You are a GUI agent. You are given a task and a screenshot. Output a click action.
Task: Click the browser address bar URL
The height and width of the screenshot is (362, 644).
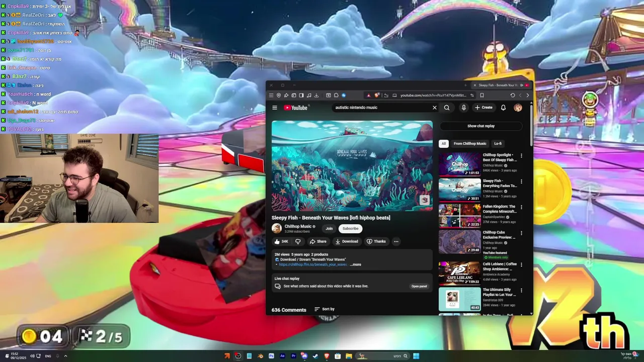[434, 95]
